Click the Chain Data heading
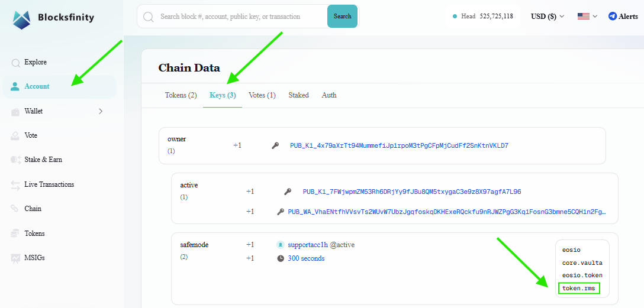644x308 pixels. (x=189, y=67)
